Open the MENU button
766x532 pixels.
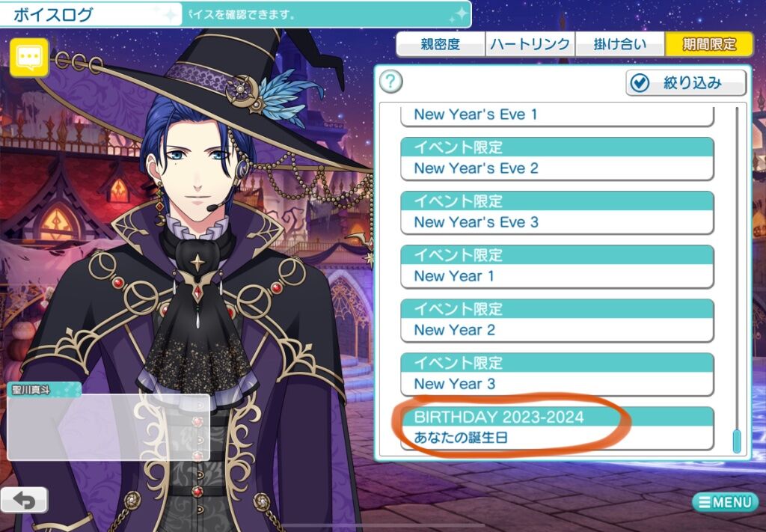(x=725, y=502)
